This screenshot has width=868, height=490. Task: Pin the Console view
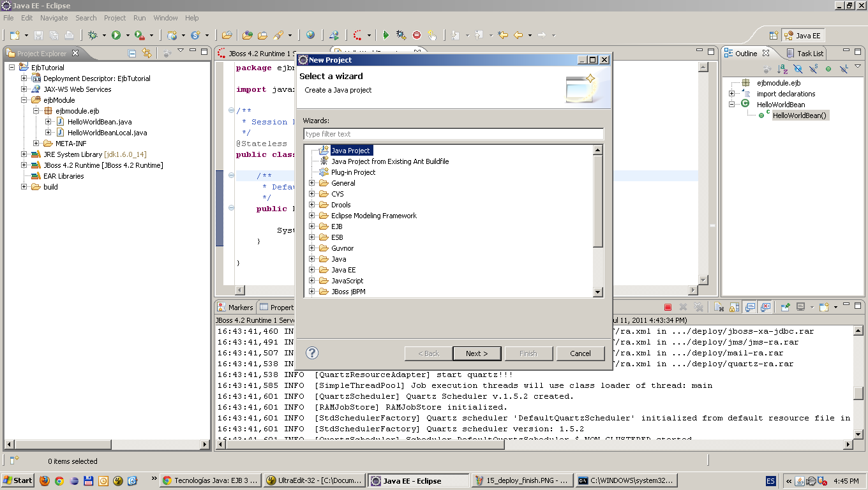786,307
